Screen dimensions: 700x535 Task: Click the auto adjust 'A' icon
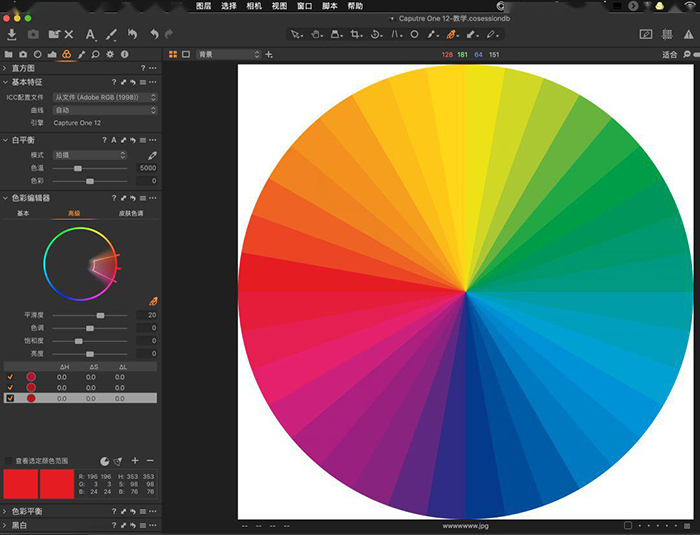[90, 34]
